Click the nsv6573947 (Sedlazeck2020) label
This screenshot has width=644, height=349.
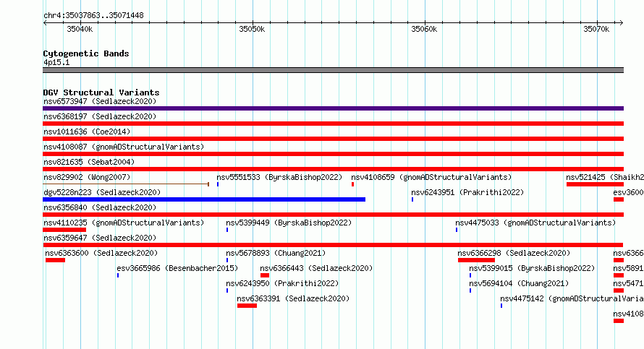pyautogui.click(x=100, y=101)
